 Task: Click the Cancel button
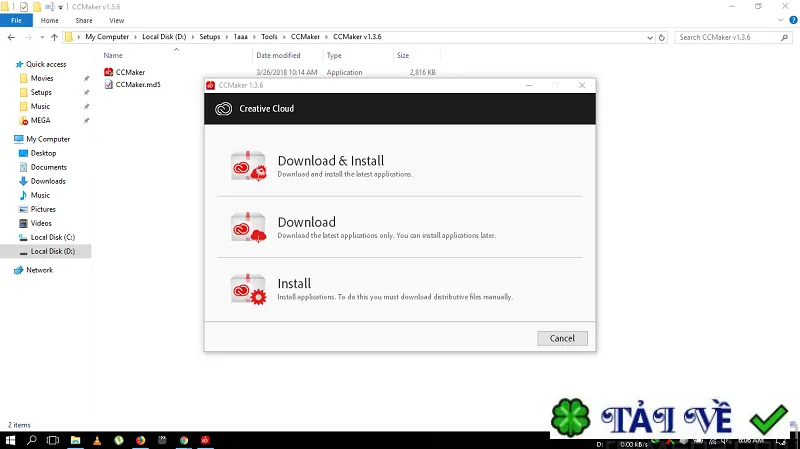(562, 338)
